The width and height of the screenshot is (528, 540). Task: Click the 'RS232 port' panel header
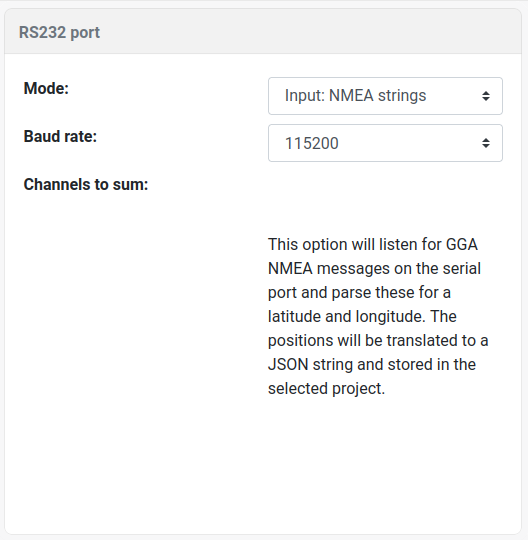click(263, 32)
